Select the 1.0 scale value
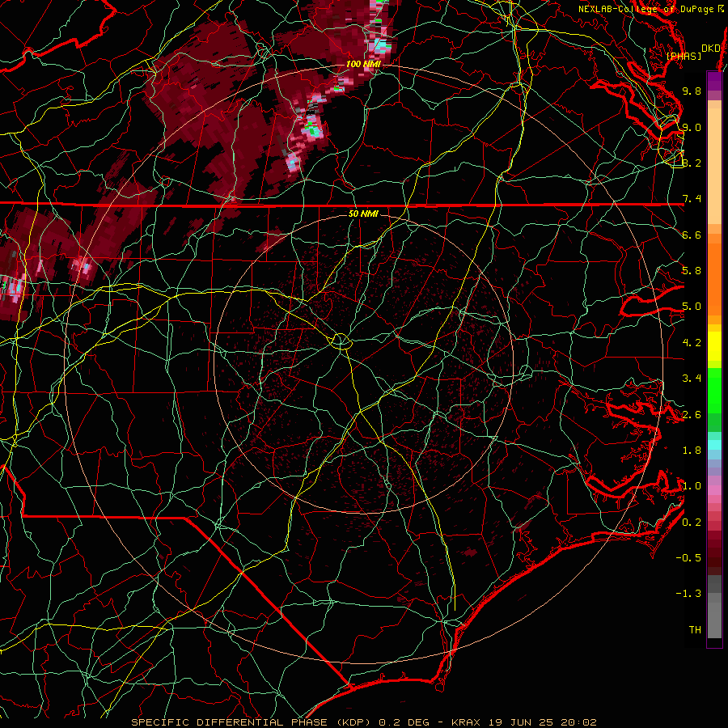Viewport: 728px width, 728px height. [692, 486]
